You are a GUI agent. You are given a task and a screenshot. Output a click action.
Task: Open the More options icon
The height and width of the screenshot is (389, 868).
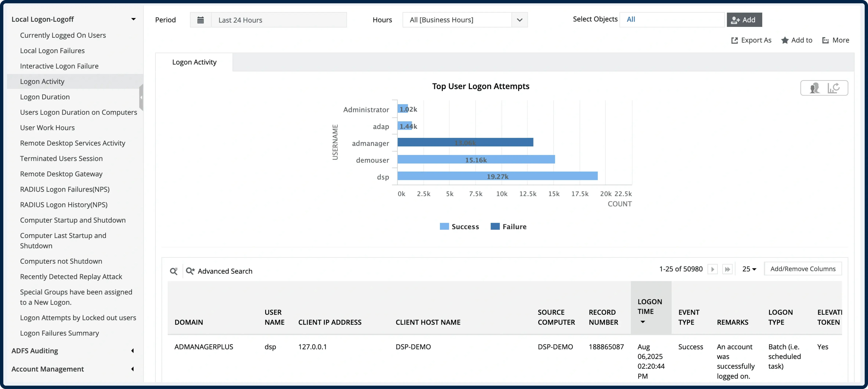click(836, 40)
